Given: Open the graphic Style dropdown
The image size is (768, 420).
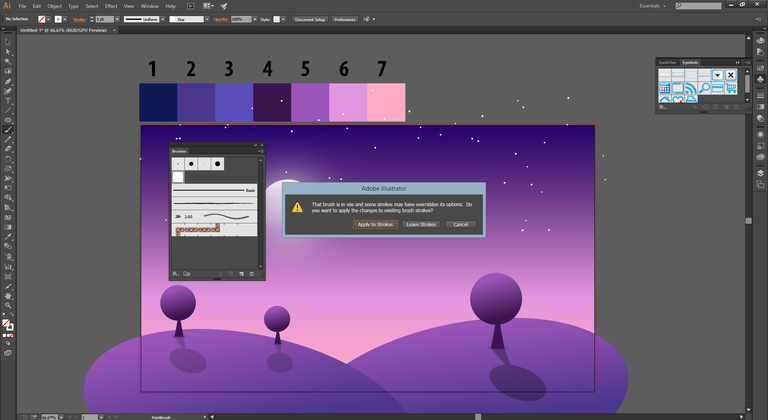Looking at the screenshot, I should tap(283, 19).
